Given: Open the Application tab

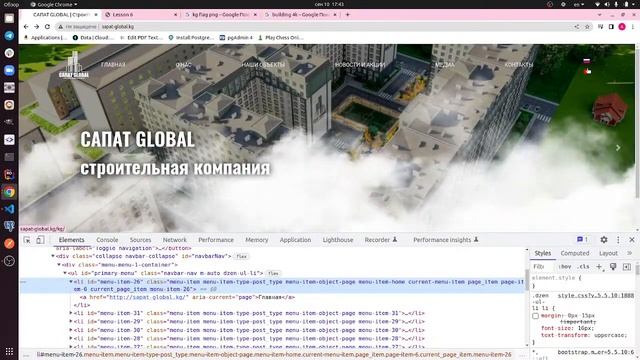Looking at the screenshot, I should pos(295,240).
